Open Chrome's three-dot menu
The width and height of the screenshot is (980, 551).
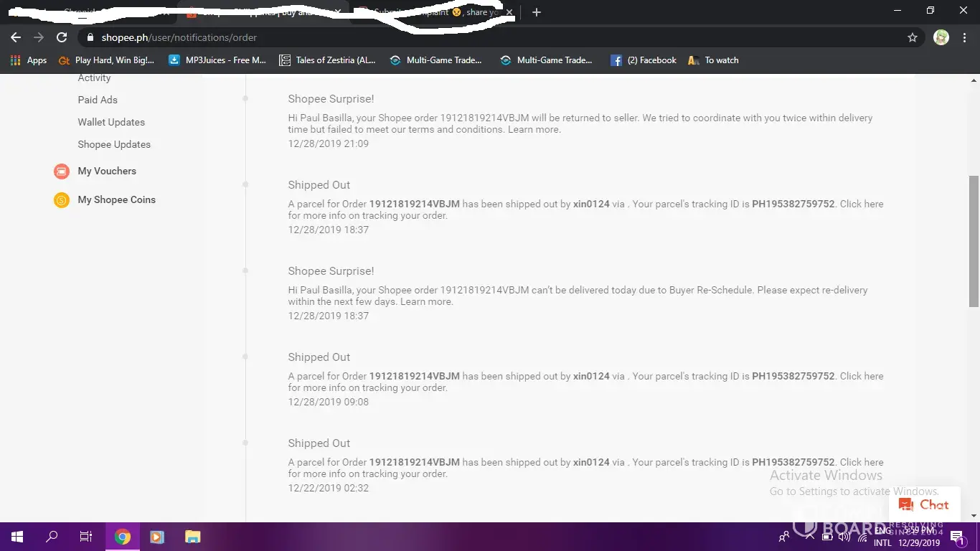965,37
